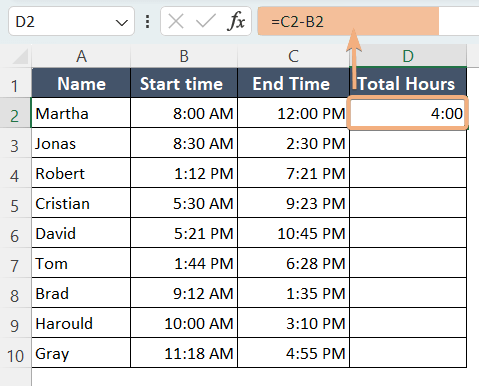Select the Gray cell
Image resolution: width=479 pixels, height=386 pixels.
click(x=81, y=353)
